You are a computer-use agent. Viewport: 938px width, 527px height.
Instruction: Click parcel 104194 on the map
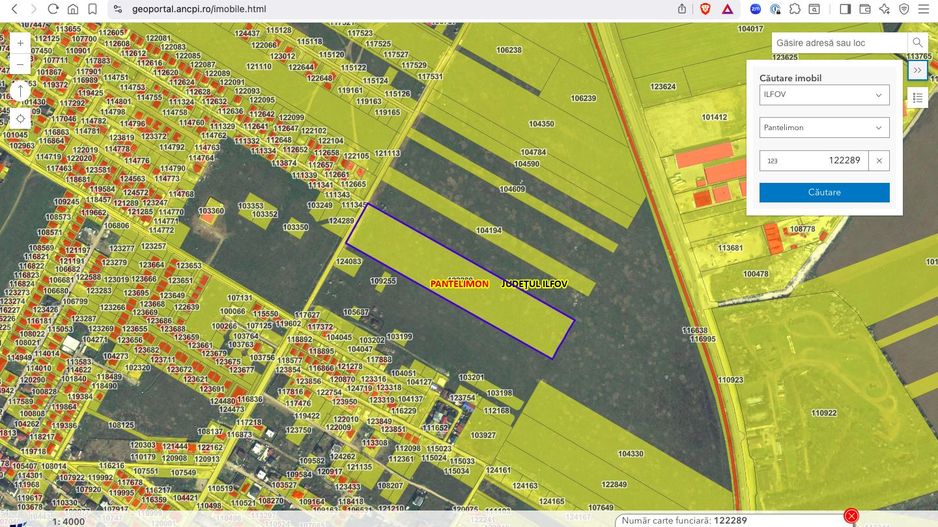[x=489, y=230]
